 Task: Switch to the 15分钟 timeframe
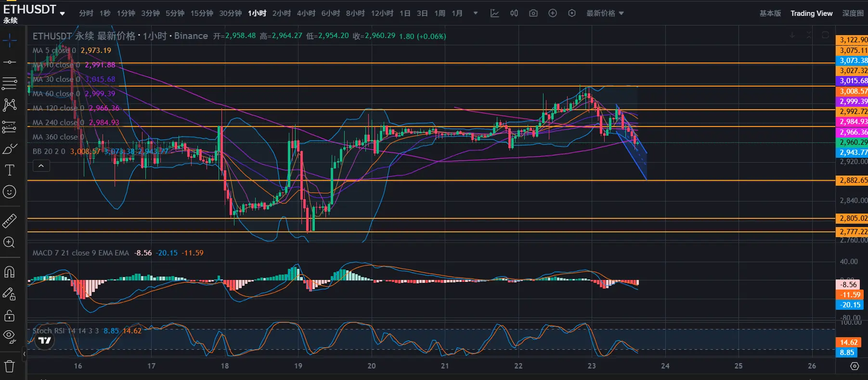tap(202, 13)
